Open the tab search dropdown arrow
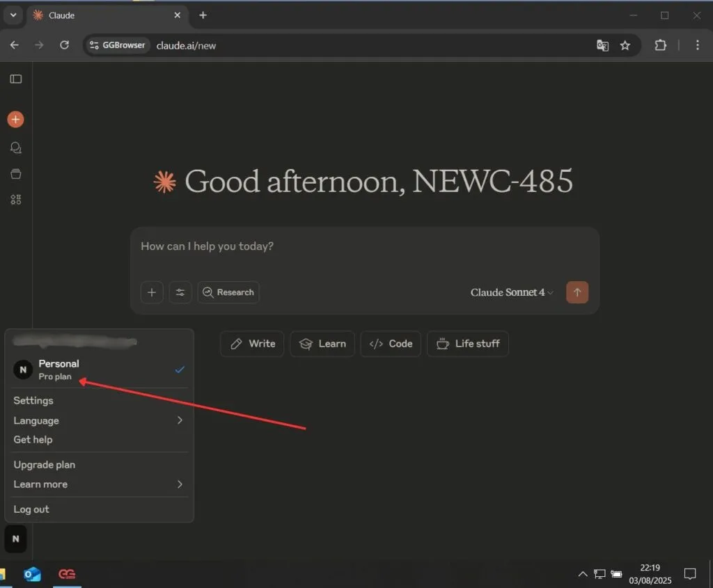The height and width of the screenshot is (588, 713). (x=13, y=15)
